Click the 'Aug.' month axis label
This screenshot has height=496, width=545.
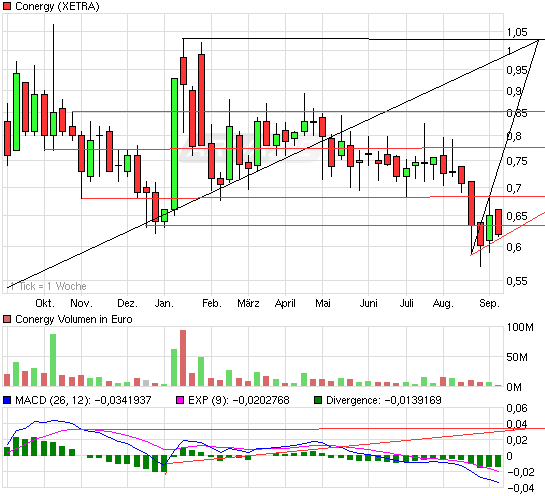(x=443, y=303)
